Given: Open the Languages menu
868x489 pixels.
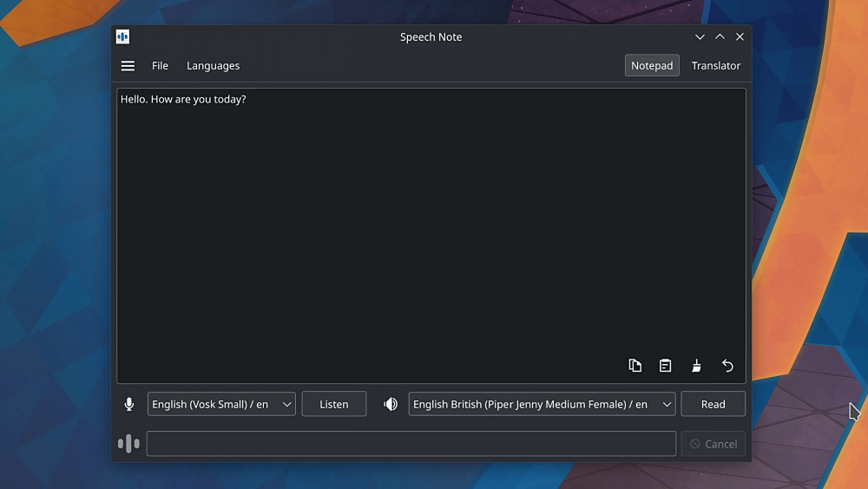Looking at the screenshot, I should pyautogui.click(x=214, y=66).
